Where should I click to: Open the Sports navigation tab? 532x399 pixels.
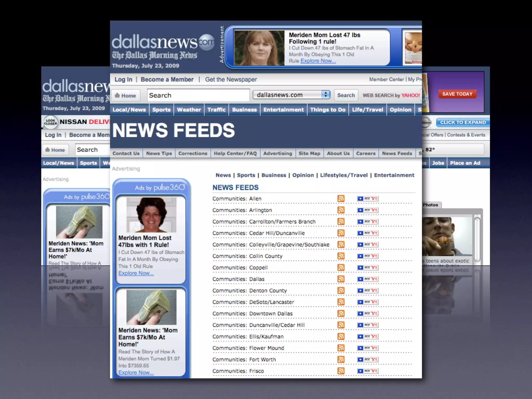(x=161, y=110)
